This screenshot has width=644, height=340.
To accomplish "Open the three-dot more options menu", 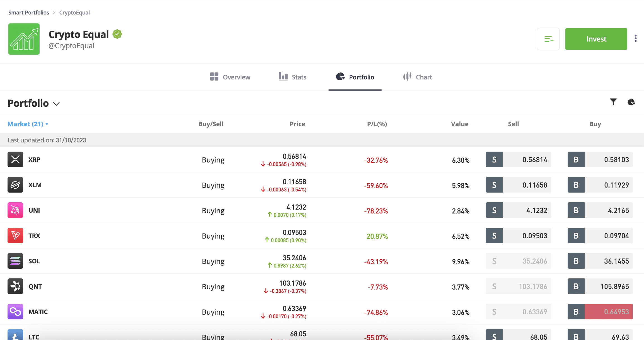I will coord(636,38).
